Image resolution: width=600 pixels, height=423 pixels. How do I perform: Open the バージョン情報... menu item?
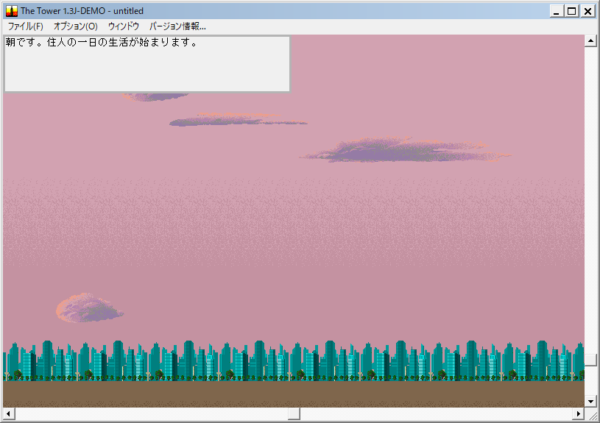[x=177, y=26]
